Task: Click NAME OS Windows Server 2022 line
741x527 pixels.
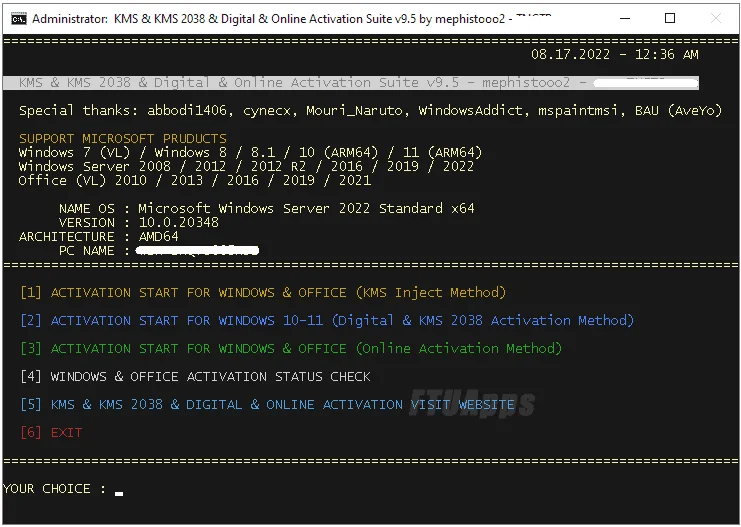Action: click(267, 208)
